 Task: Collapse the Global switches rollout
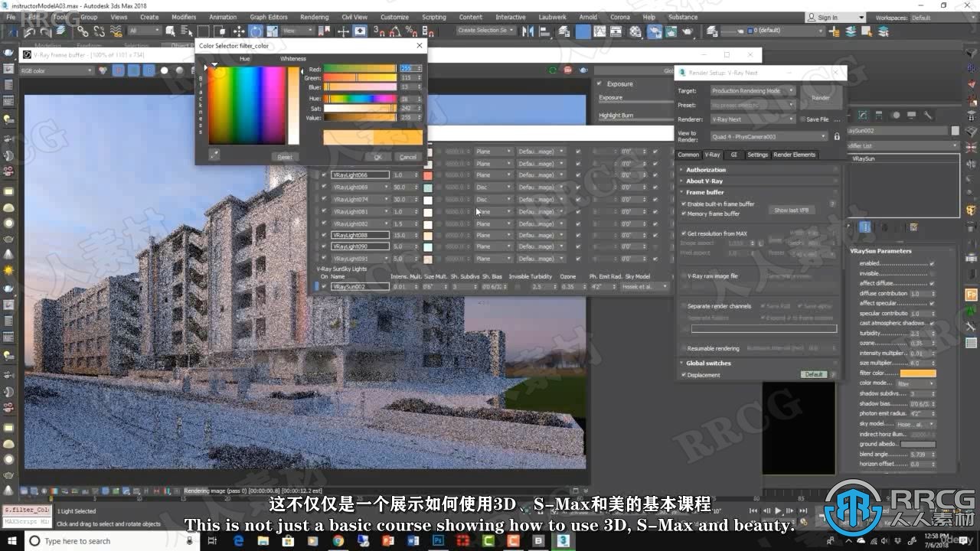pos(708,363)
